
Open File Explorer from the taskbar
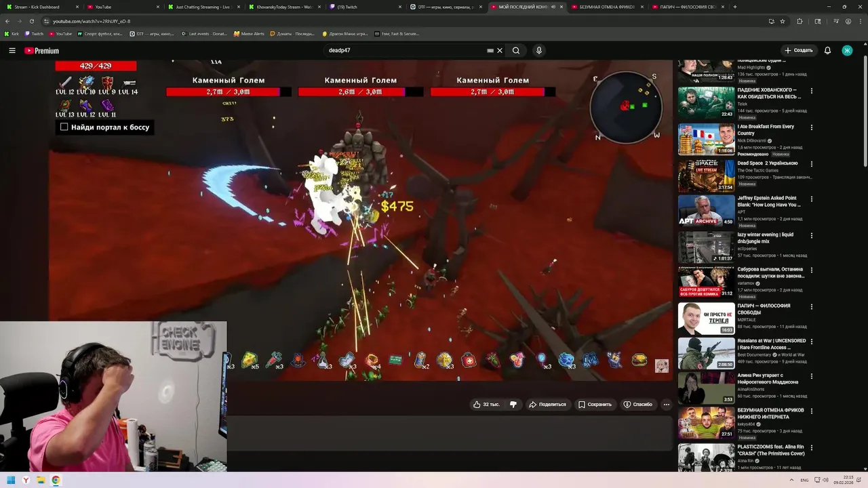pyautogui.click(x=41, y=481)
